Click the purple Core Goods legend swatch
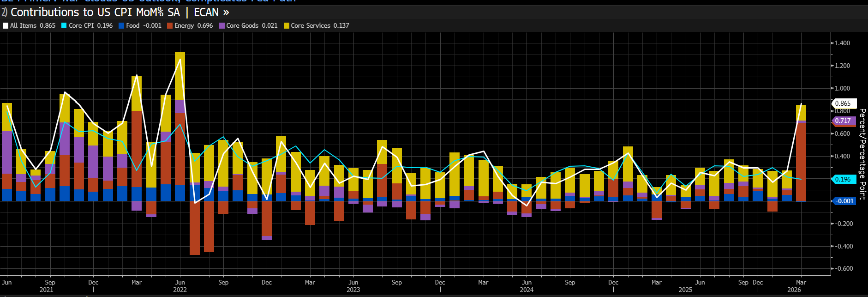 click(x=221, y=26)
